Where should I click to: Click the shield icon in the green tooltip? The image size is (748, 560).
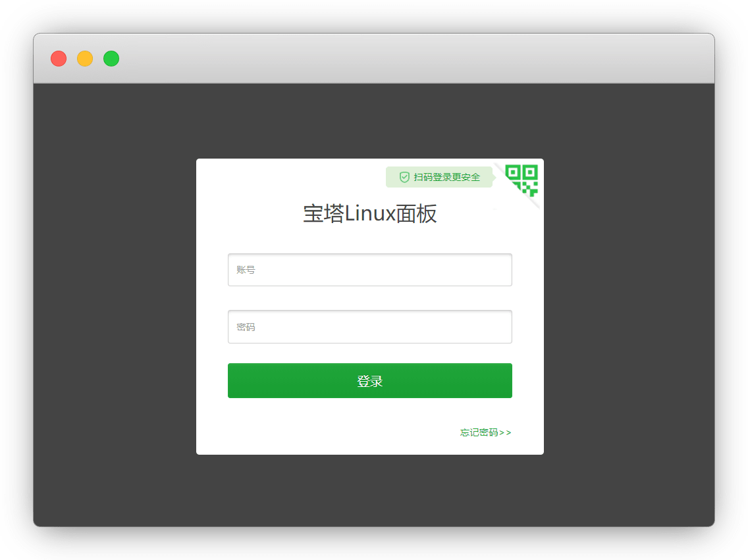[404, 177]
